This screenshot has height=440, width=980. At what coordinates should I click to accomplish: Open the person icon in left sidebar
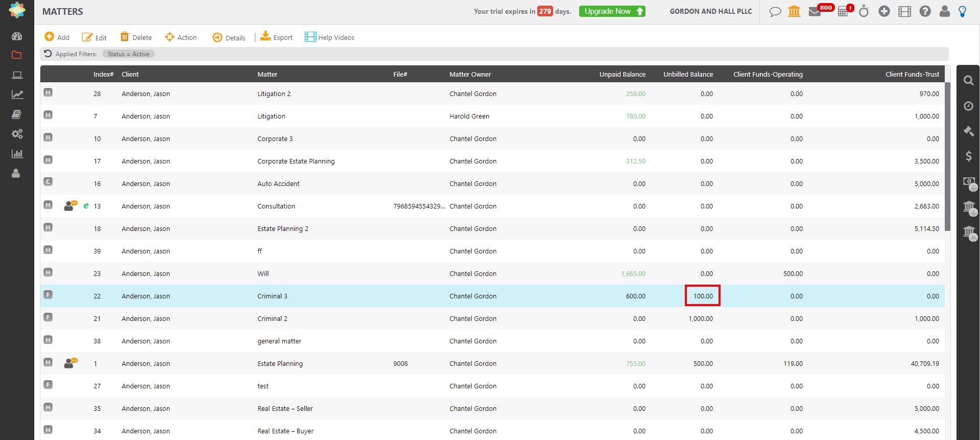click(16, 173)
